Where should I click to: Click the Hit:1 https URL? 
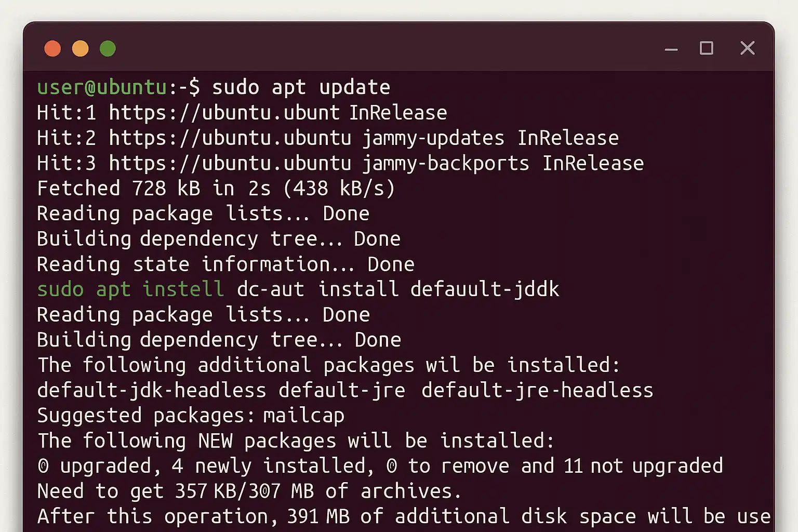click(224, 113)
